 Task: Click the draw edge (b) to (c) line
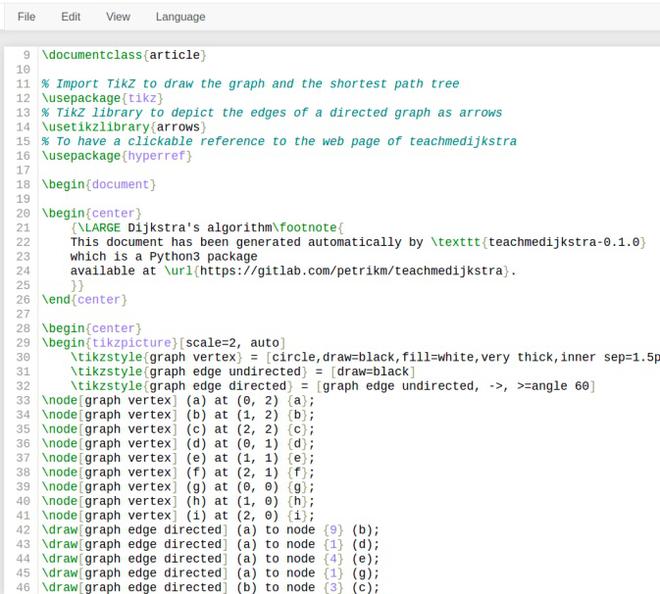tap(210, 587)
